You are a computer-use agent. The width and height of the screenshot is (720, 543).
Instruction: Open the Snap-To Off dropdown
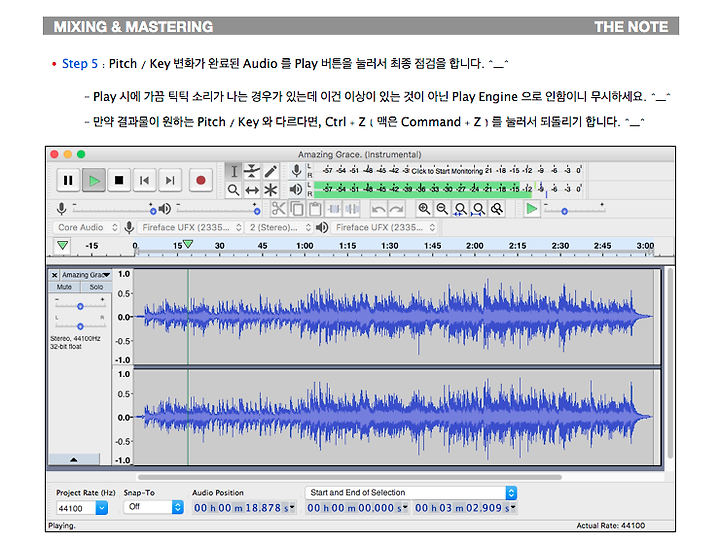(153, 507)
